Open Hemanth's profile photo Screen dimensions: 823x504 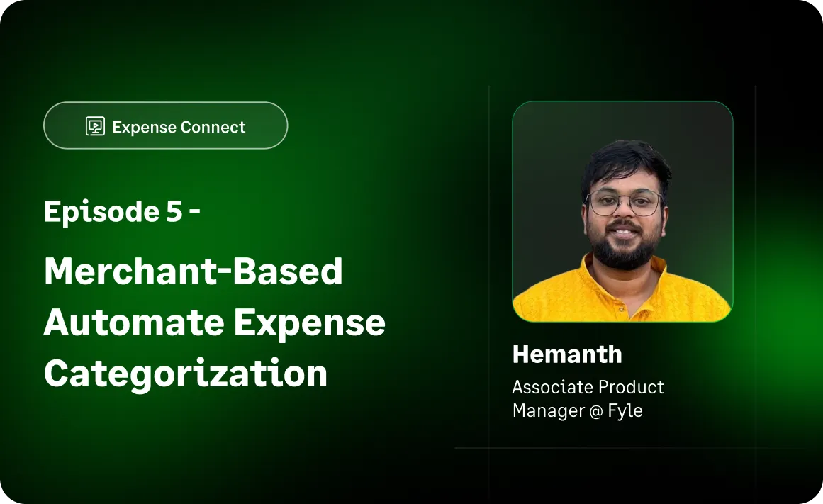click(622, 213)
